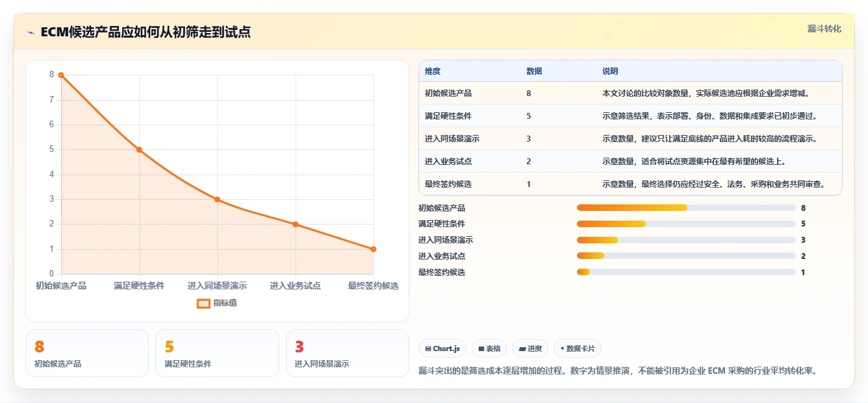This screenshot has width=868, height=403.
Task: Open the data card showing 8
Action: pyautogui.click(x=87, y=353)
